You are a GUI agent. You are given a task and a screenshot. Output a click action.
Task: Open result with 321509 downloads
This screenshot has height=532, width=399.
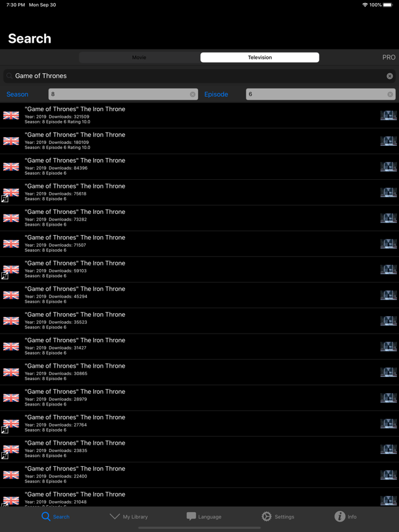(x=199, y=115)
